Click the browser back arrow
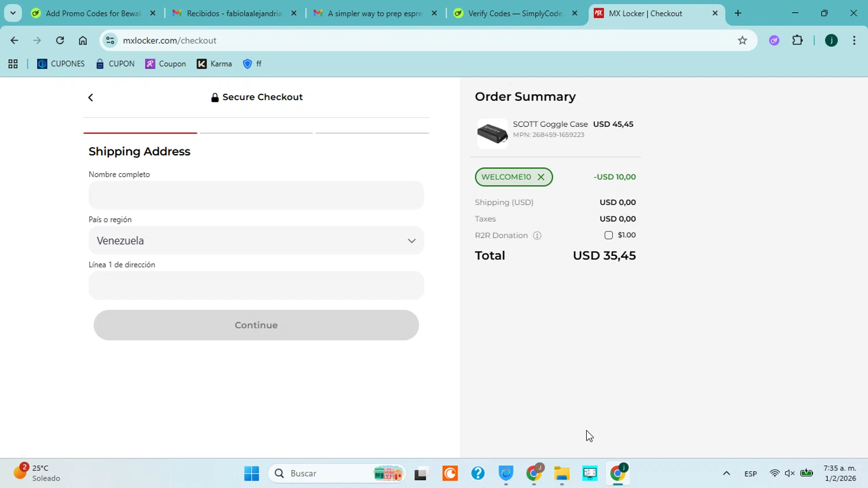This screenshot has width=868, height=488. click(14, 41)
